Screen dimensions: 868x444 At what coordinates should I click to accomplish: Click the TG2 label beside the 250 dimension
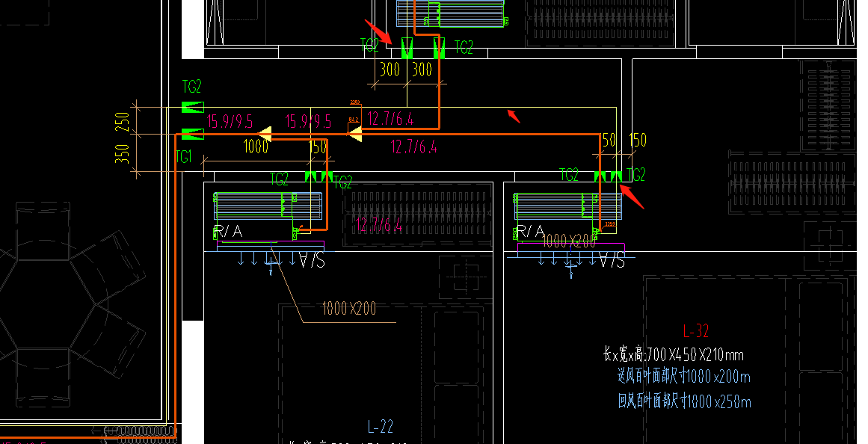pyautogui.click(x=192, y=87)
